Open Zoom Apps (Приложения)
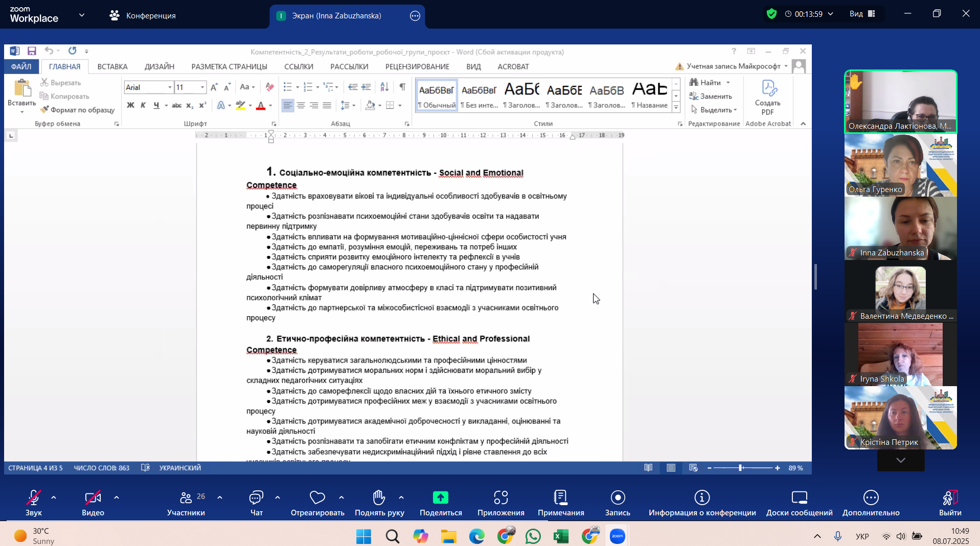The height and width of the screenshot is (546, 980). tap(500, 503)
